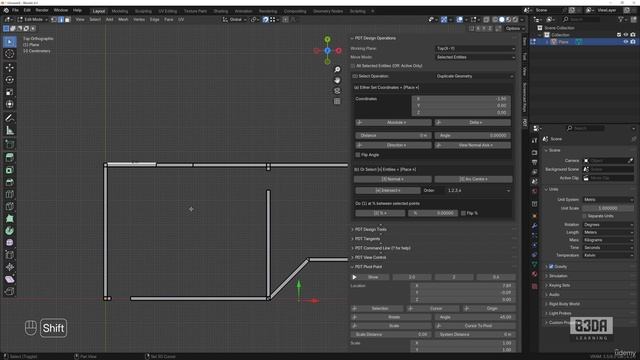Screen dimensions: 640x360
Task: Hide the Plane object in viewport
Action: [x=626, y=42]
